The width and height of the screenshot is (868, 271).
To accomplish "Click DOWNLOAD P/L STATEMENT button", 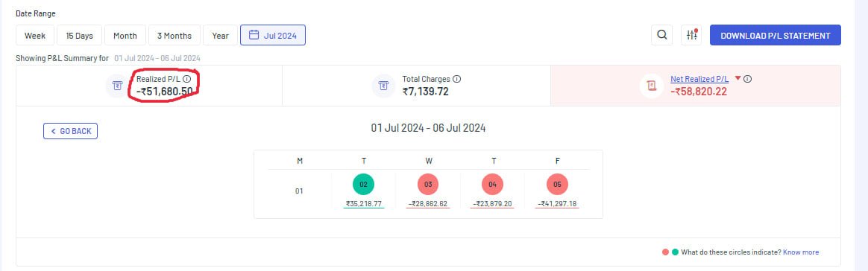I will (x=775, y=36).
